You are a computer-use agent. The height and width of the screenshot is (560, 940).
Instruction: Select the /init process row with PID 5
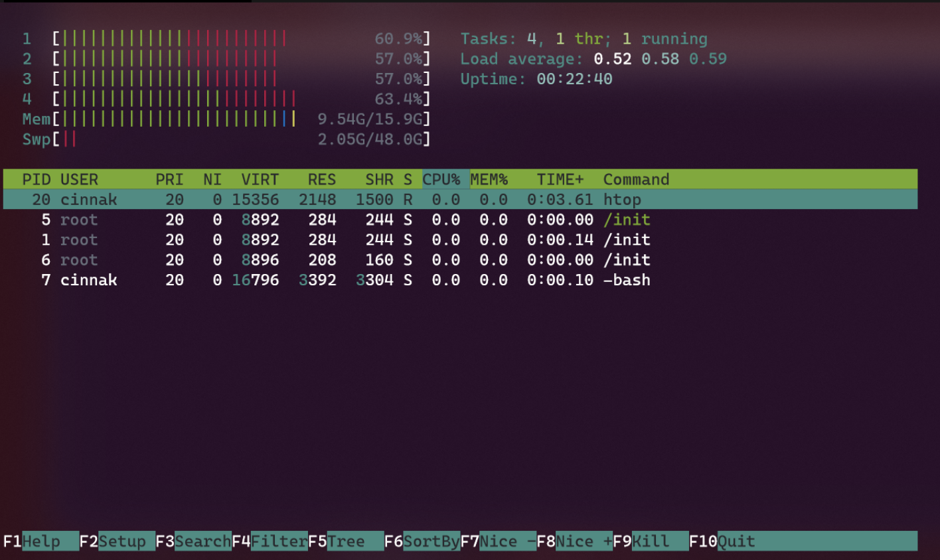(460, 220)
